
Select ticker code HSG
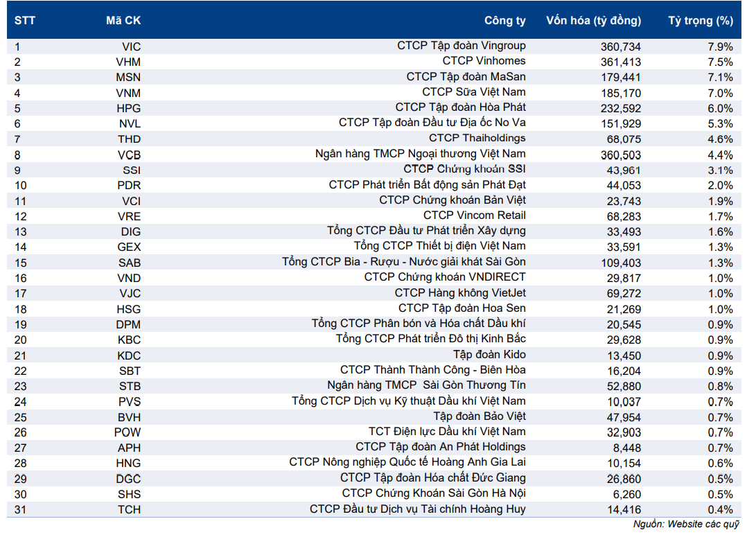click(x=129, y=310)
